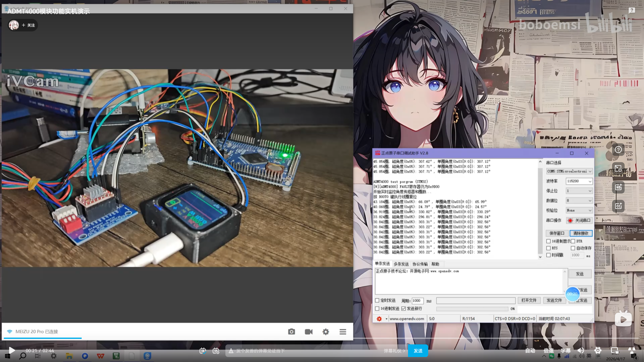This screenshot has width=644, height=362.
Task: Switch to the 单条发送 tab
Action: click(382, 264)
